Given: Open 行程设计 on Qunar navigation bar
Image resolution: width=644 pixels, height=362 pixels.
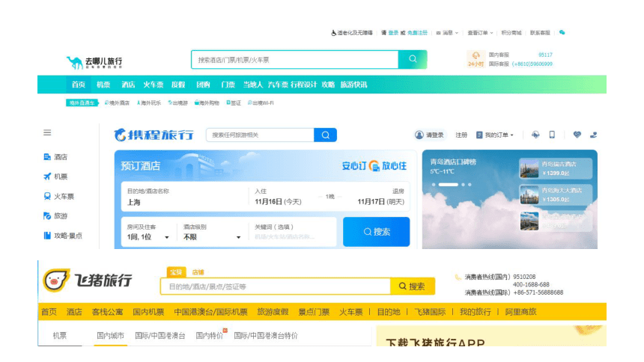Looking at the screenshot, I should click(x=303, y=85).
